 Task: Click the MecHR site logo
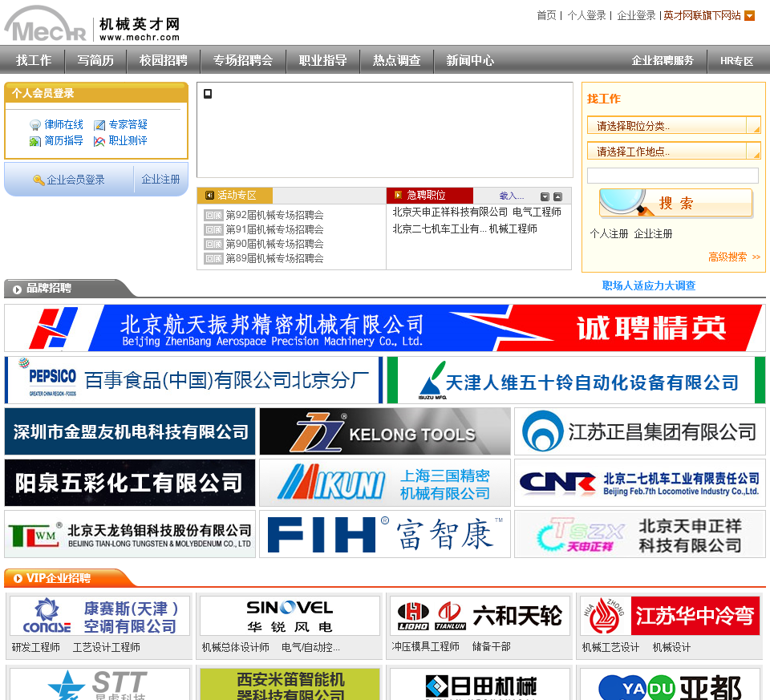point(92,23)
